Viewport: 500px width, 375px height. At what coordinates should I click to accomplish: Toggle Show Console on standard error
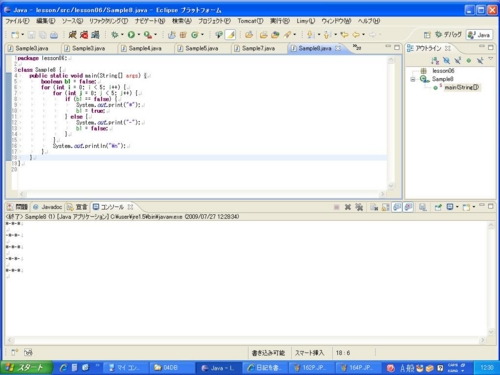point(408,207)
